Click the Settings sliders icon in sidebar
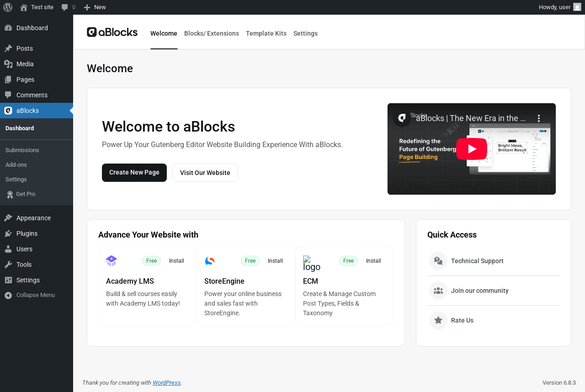Viewport: 585px width, 392px height. pos(8,280)
